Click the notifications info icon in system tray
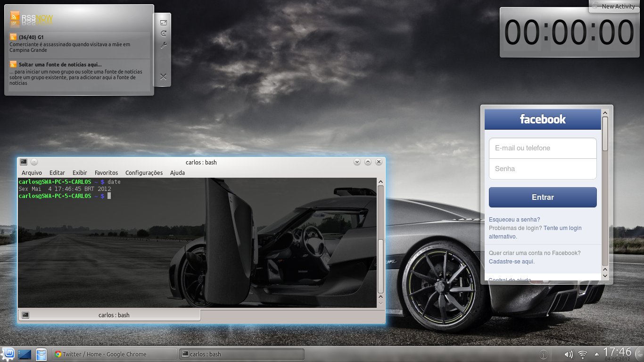The image size is (644, 362). tap(544, 354)
